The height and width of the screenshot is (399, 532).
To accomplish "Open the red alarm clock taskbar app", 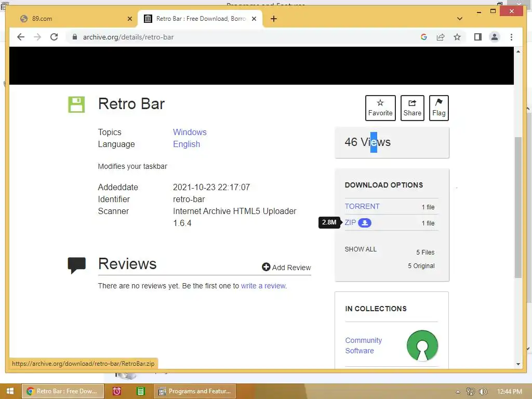I will click(117, 391).
